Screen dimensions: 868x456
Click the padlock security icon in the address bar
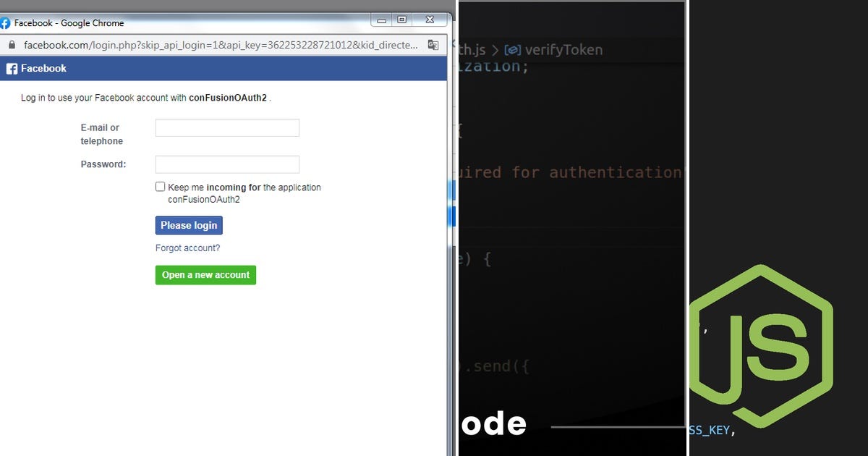(x=11, y=44)
